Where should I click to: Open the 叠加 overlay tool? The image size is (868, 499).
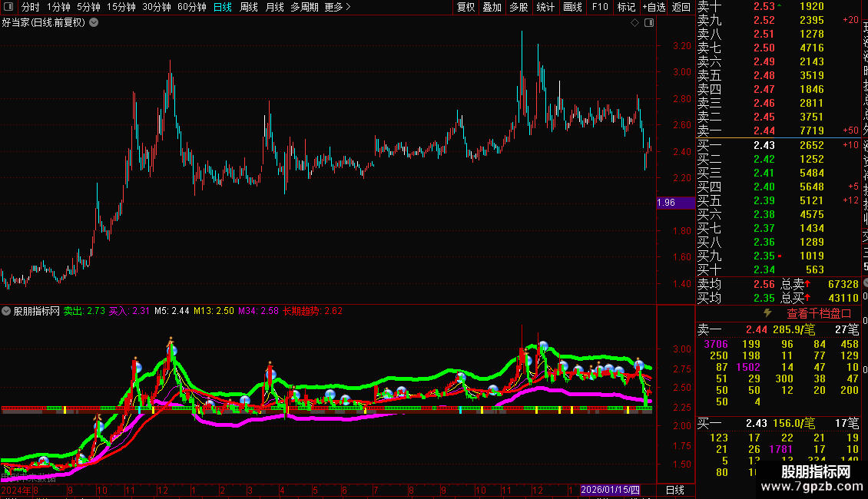(x=492, y=7)
